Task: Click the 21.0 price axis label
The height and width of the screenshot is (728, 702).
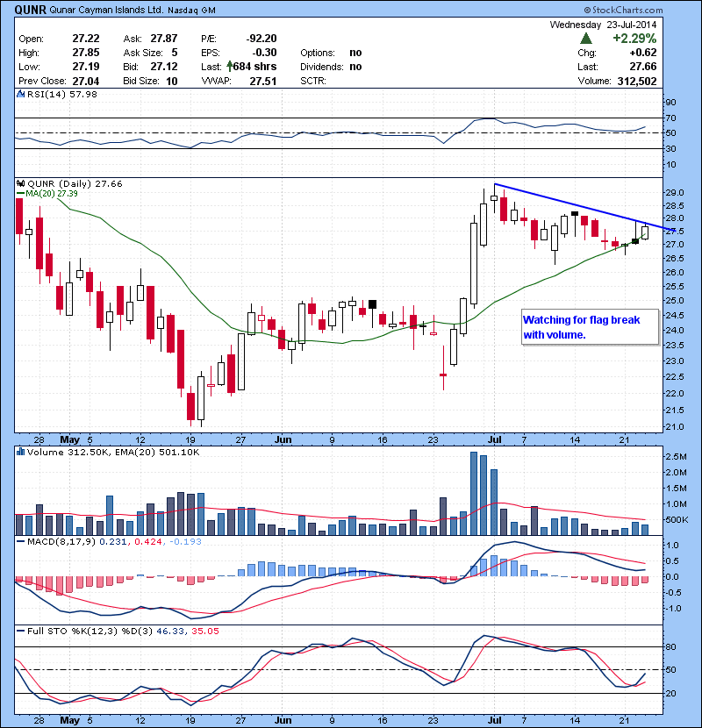Action: [x=674, y=426]
